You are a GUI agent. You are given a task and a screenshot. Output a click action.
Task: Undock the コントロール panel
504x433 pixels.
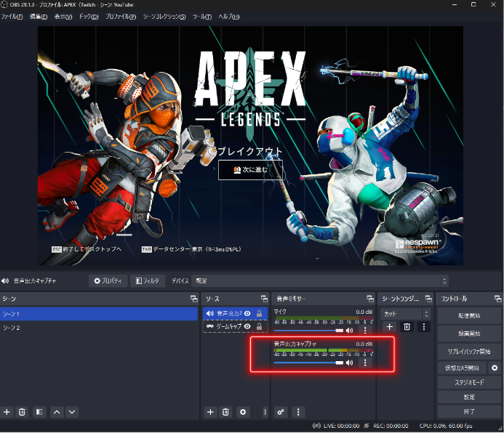(x=498, y=299)
